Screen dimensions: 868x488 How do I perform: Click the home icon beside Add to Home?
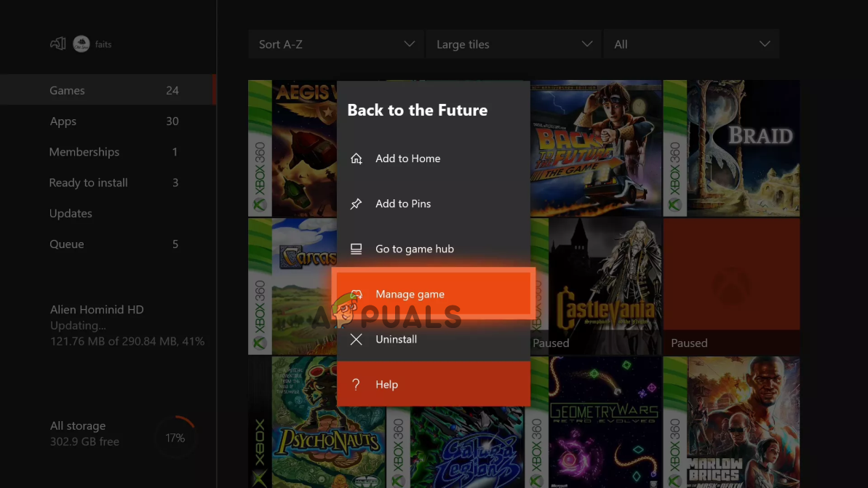click(x=356, y=159)
